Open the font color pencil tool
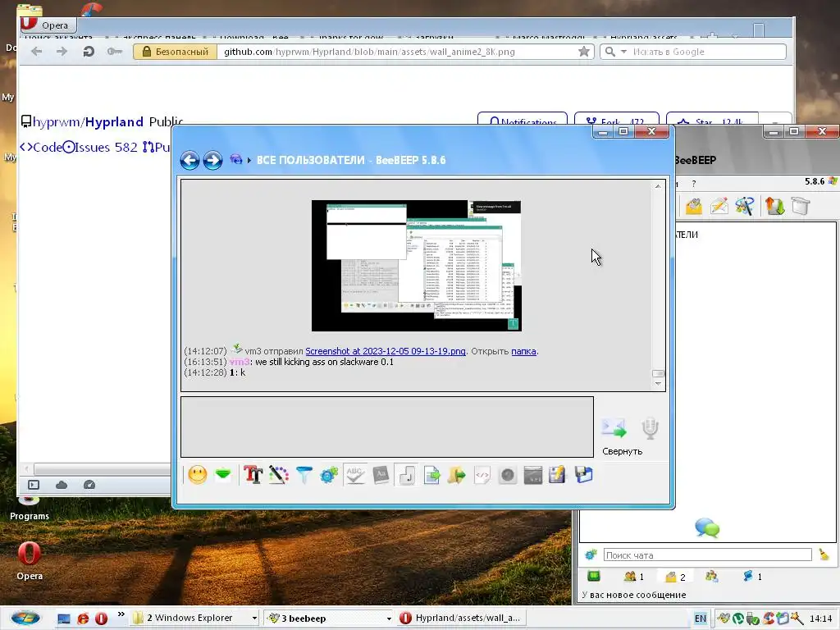Viewport: 840px width, 630px height. (279, 475)
